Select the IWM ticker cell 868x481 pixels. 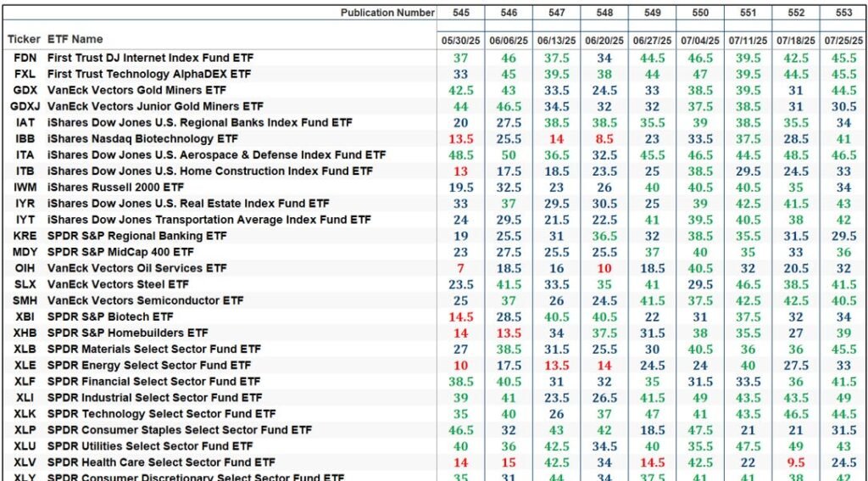pyautogui.click(x=25, y=187)
